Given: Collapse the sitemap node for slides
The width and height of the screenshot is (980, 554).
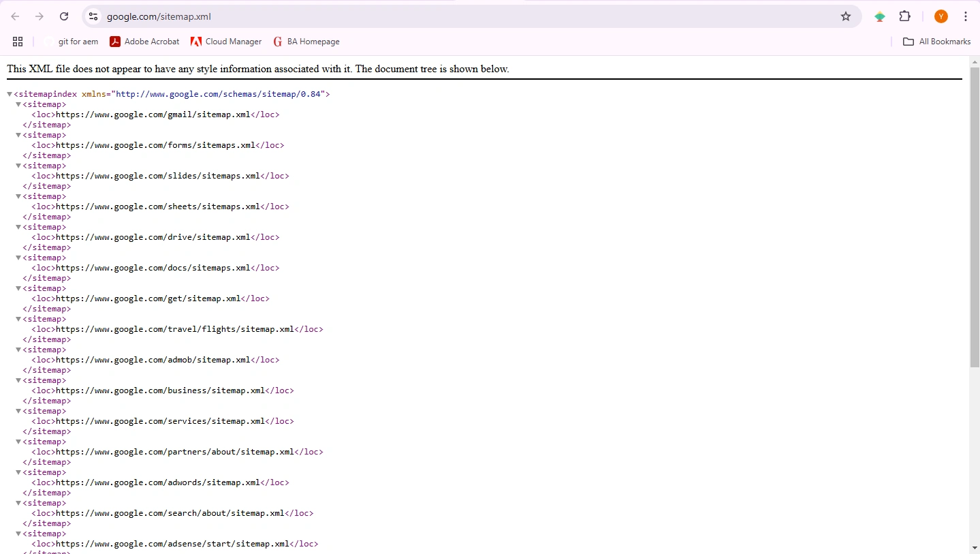Looking at the screenshot, I should coord(18,166).
